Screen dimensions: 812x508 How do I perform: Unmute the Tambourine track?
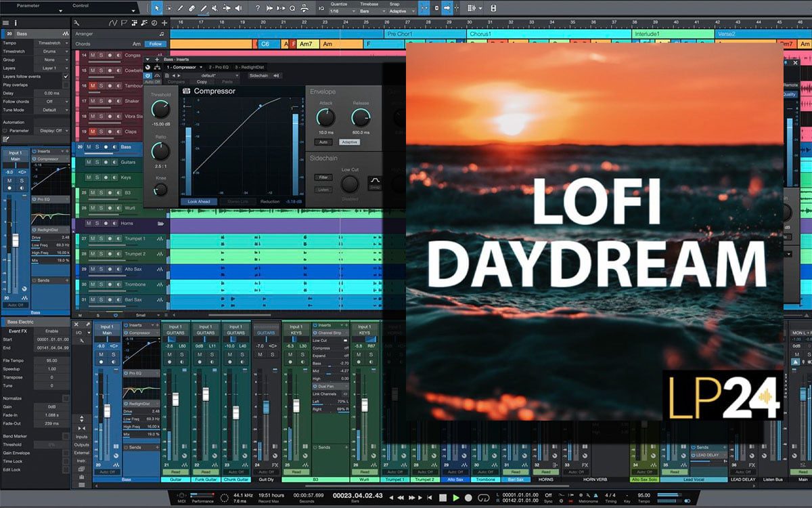[x=93, y=86]
